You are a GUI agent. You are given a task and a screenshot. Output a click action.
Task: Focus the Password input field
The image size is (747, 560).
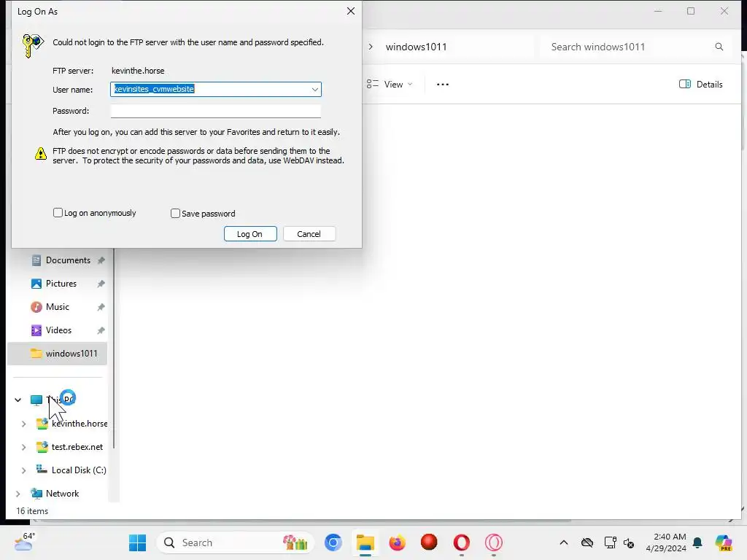point(216,111)
